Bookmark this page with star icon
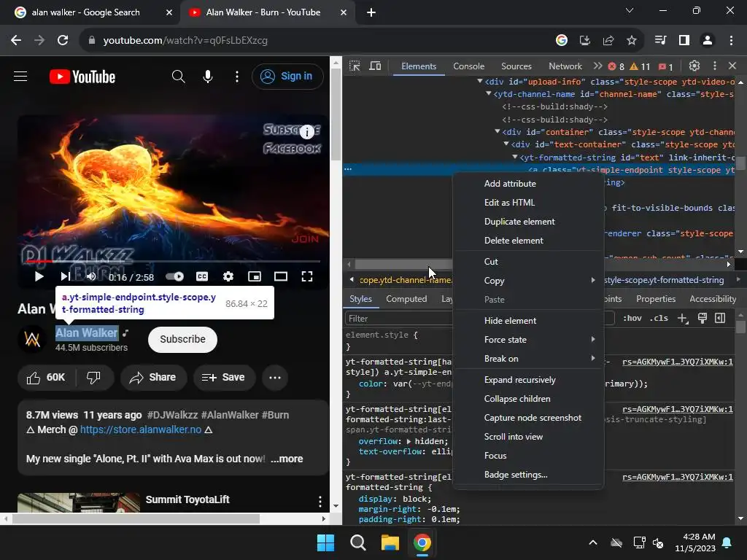 [x=632, y=41]
